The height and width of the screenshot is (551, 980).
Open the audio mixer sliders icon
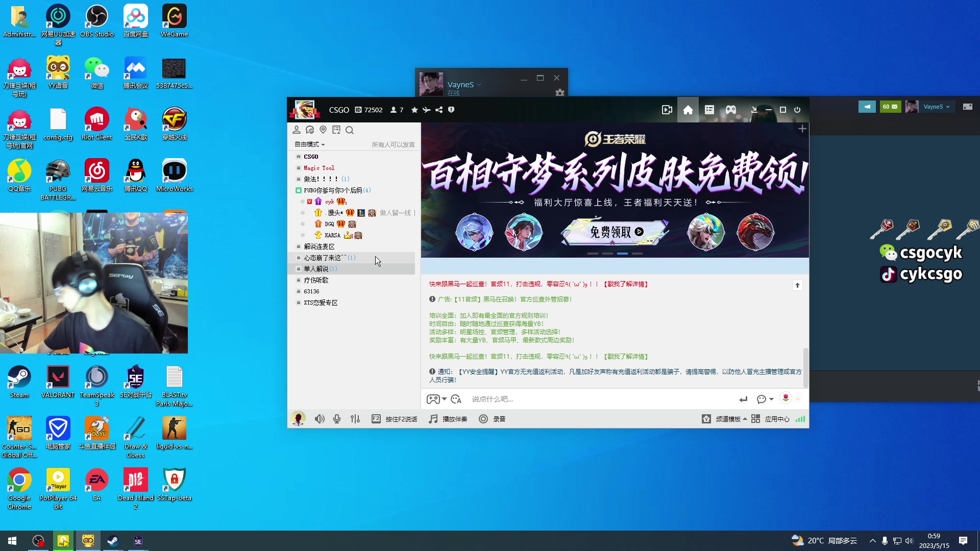pyautogui.click(x=355, y=419)
